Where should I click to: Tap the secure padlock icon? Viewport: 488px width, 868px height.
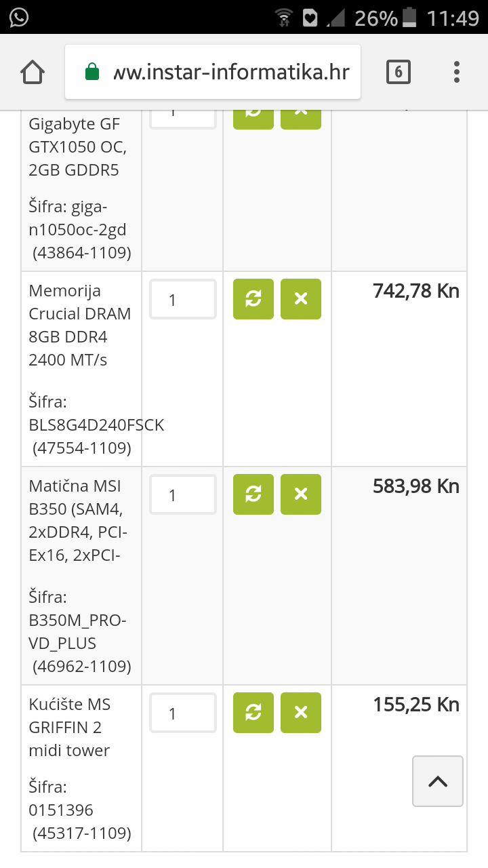[92, 72]
